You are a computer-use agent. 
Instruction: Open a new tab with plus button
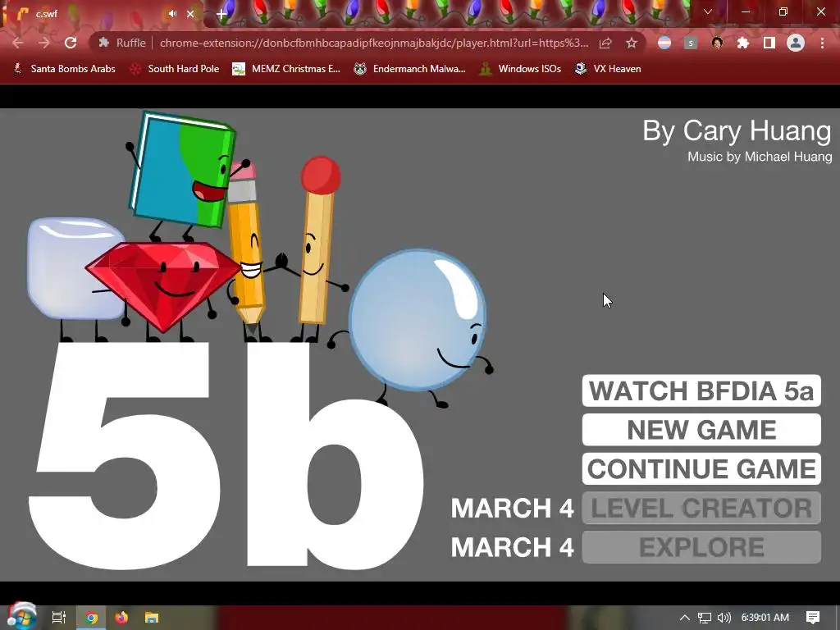pos(221,15)
